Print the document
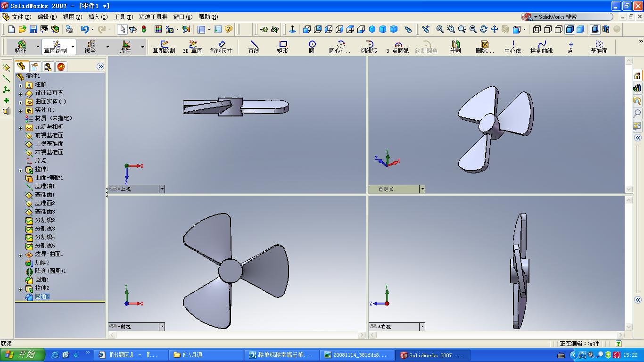 point(69,29)
